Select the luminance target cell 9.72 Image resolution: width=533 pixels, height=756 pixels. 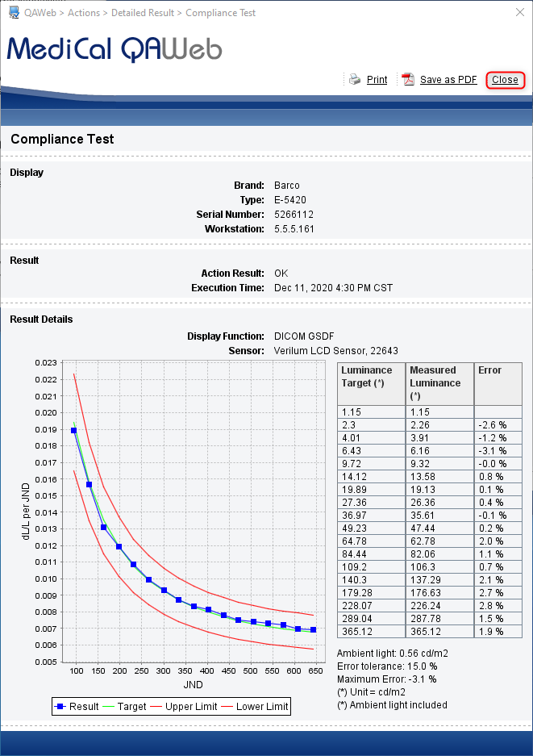click(x=372, y=464)
